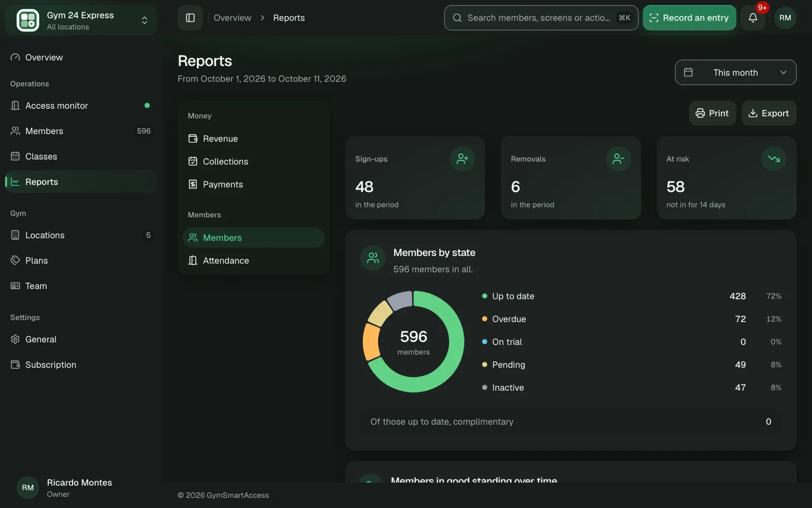
Task: Click the Inactive legend row
Action: (631, 388)
